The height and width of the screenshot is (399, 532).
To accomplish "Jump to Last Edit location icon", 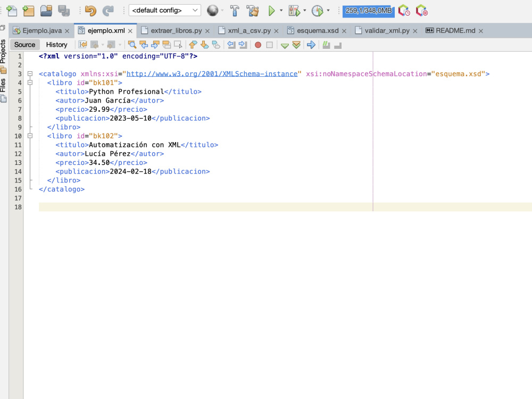I will point(83,45).
